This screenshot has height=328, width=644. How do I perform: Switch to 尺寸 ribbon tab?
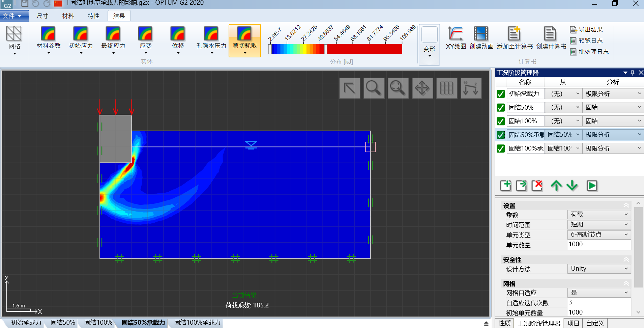pyautogui.click(x=42, y=16)
